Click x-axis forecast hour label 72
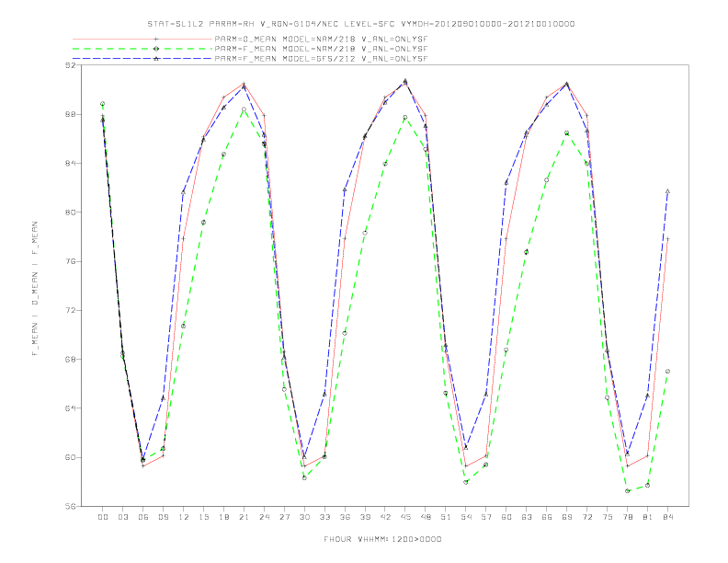Image resolution: width=728 pixels, height=563 pixels. (x=587, y=517)
